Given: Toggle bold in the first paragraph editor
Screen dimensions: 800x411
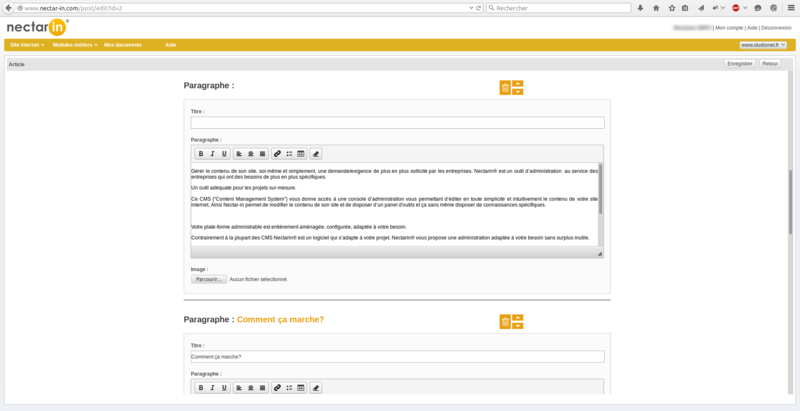Looking at the screenshot, I should (x=201, y=153).
